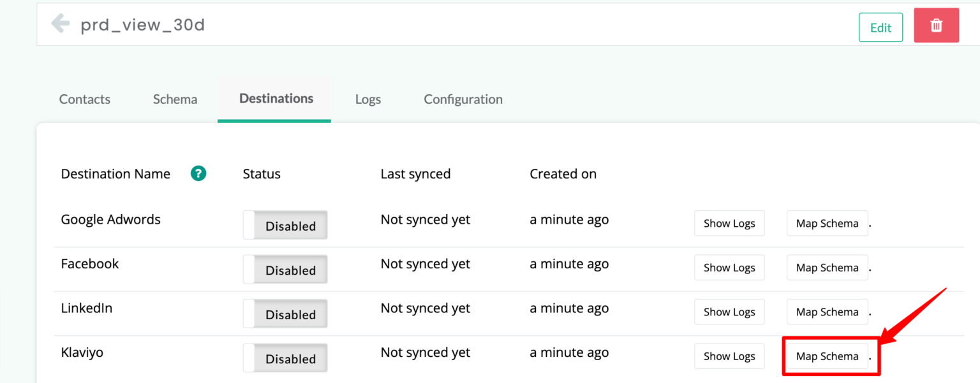Switch to the Contacts tab
980x383 pixels.
[x=84, y=99]
